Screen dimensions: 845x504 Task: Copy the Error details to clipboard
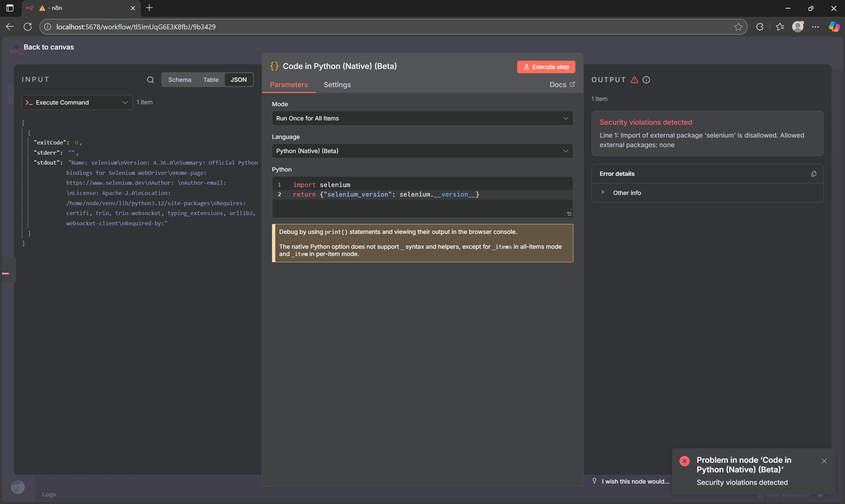[x=814, y=173]
